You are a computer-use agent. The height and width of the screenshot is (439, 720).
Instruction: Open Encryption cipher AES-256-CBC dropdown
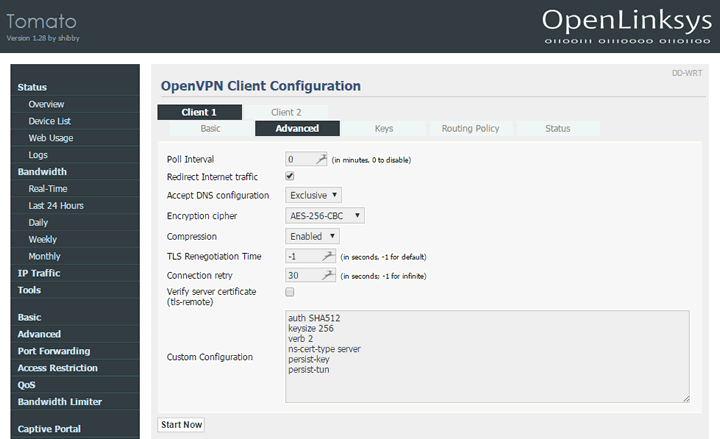coord(325,215)
